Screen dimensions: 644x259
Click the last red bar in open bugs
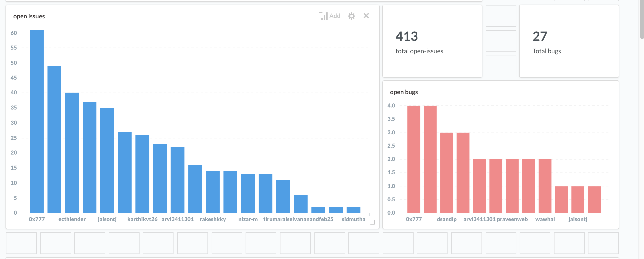594,200
